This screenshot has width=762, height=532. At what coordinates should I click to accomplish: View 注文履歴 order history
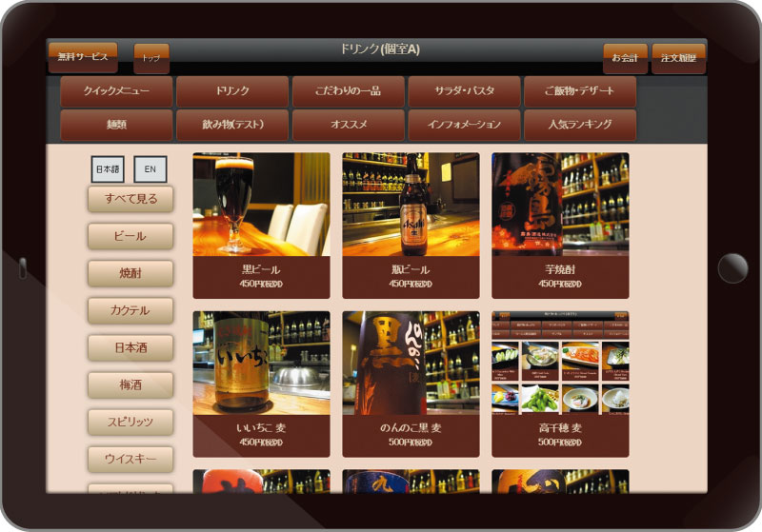[x=678, y=58]
